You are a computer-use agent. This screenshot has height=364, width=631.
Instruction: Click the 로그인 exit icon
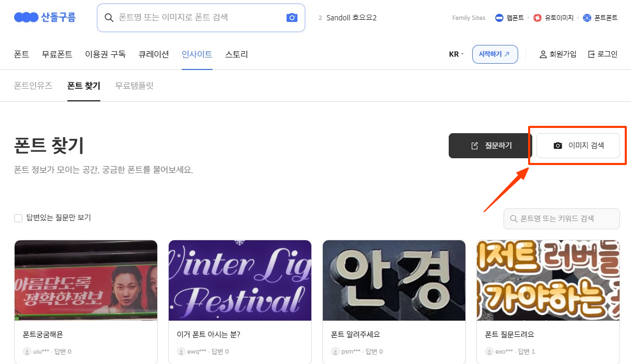click(591, 54)
